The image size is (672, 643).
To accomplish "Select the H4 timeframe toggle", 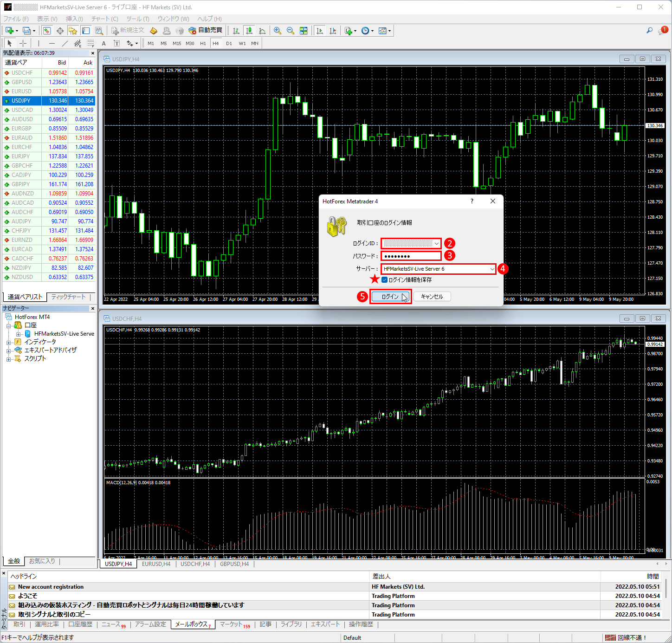I will tap(215, 43).
